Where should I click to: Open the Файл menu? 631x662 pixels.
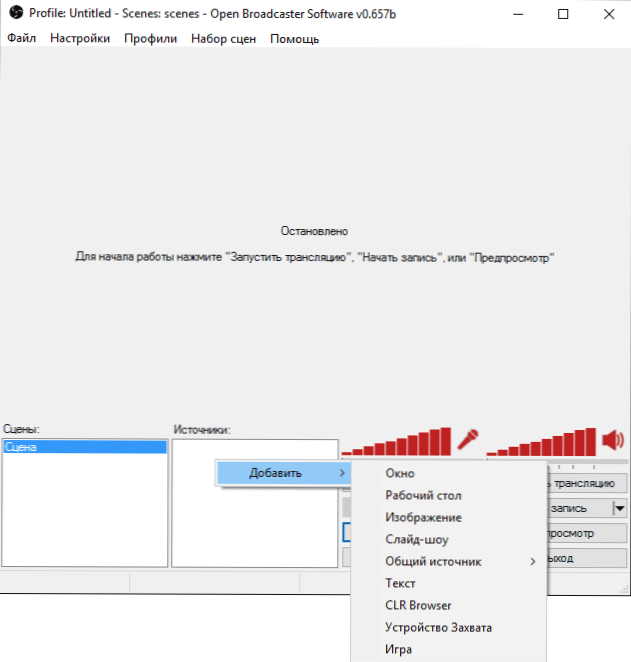23,39
